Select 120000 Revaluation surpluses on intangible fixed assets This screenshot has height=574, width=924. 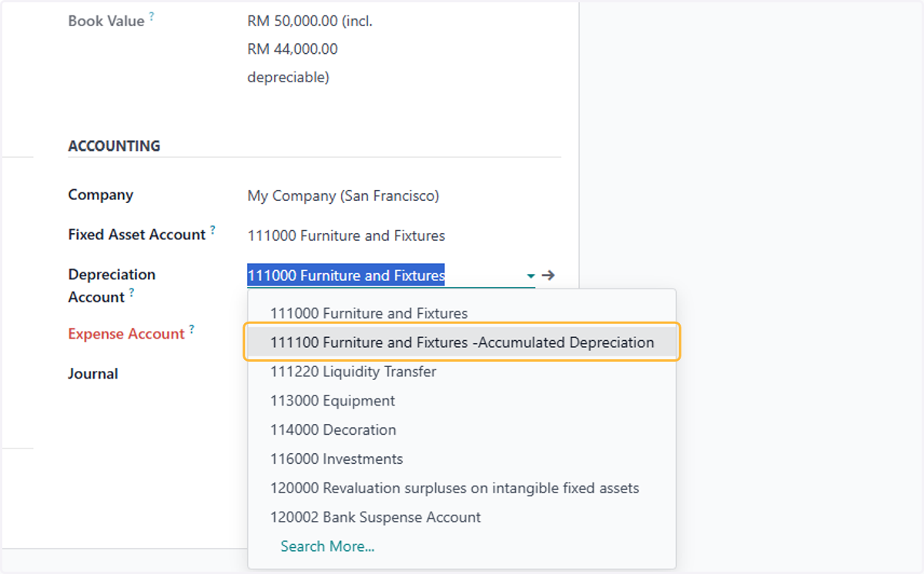click(462, 489)
